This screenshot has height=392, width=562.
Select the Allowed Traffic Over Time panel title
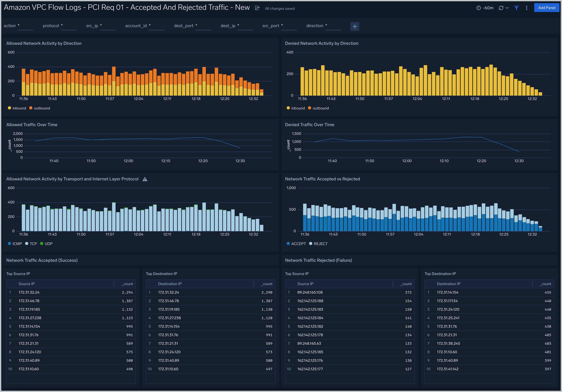[x=32, y=124]
